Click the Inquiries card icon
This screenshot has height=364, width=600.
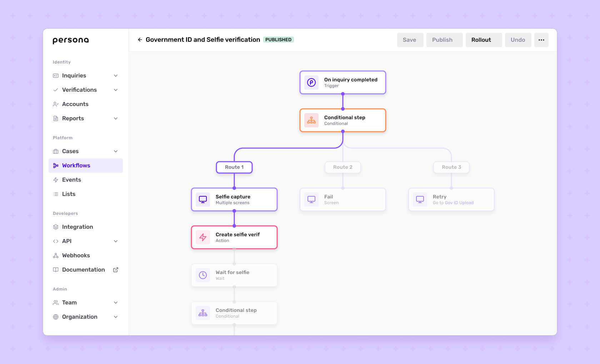tap(56, 75)
